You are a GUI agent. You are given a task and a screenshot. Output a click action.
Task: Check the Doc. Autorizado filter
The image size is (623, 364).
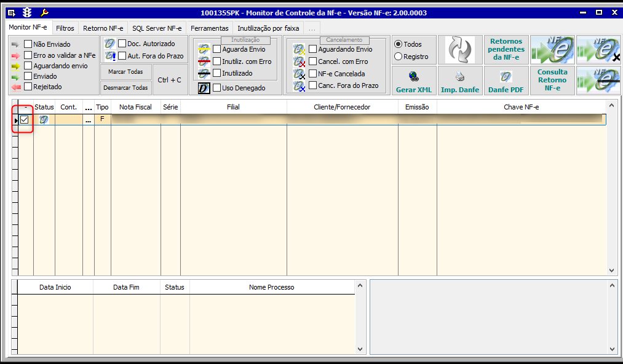coord(122,44)
